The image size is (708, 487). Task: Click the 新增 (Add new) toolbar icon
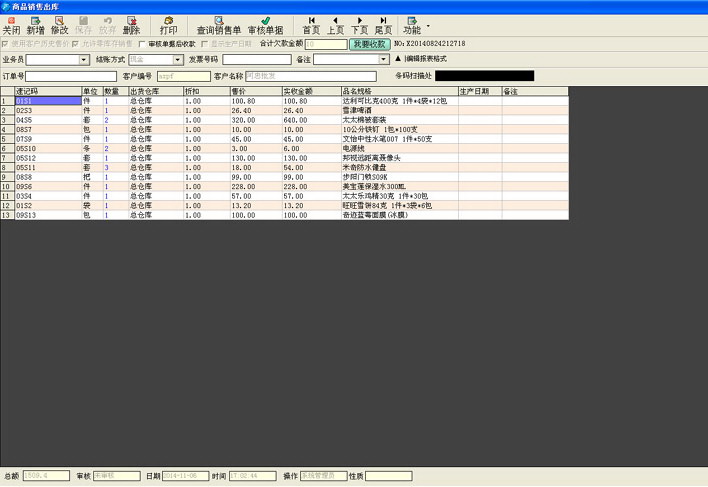coord(36,25)
